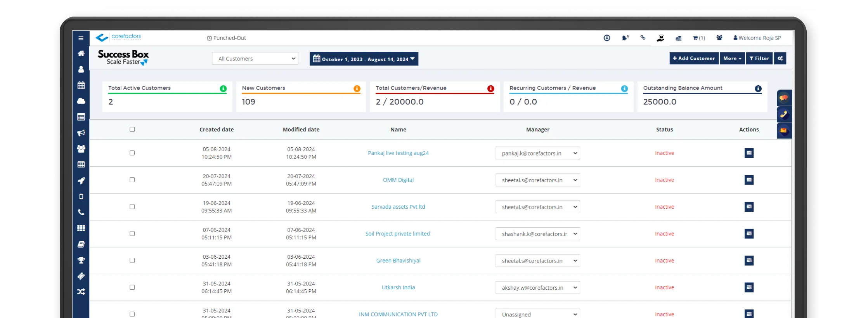The height and width of the screenshot is (318, 868).
Task: Open the single user icon in sidebar
Action: (81, 69)
